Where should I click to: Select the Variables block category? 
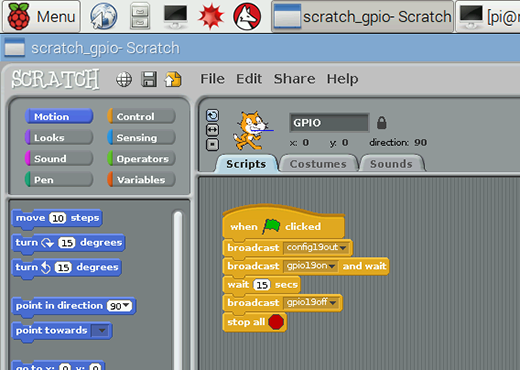tap(141, 179)
